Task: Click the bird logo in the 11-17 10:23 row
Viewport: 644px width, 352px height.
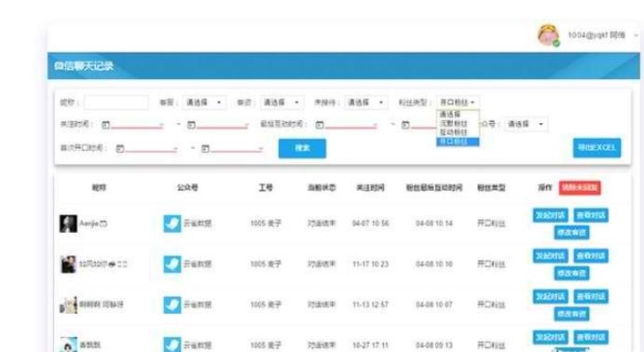Action: tap(172, 264)
